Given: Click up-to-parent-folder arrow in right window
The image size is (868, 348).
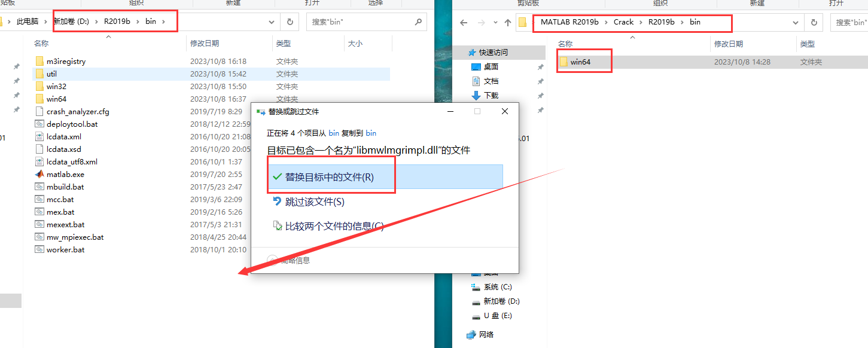Looking at the screenshot, I should 507,23.
